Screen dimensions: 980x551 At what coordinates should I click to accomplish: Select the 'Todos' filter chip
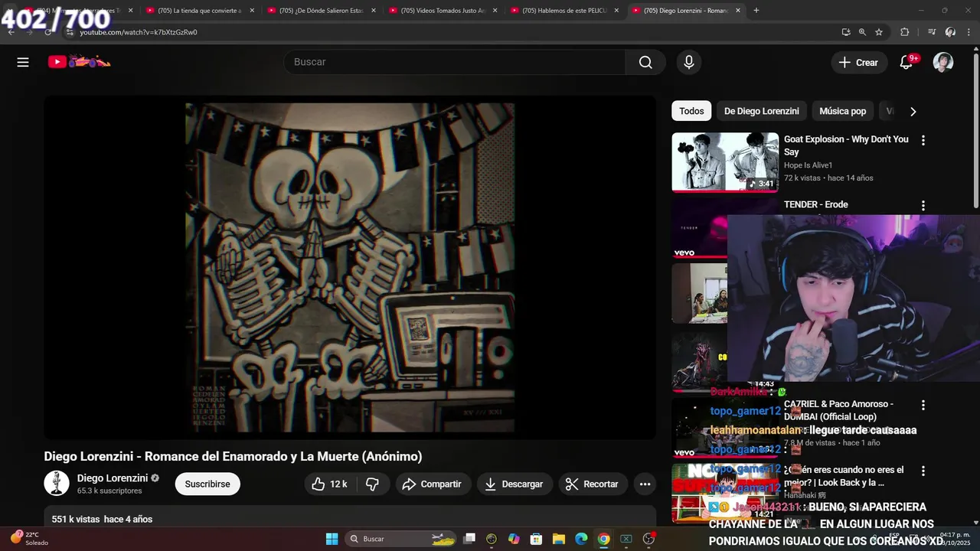pos(691,111)
